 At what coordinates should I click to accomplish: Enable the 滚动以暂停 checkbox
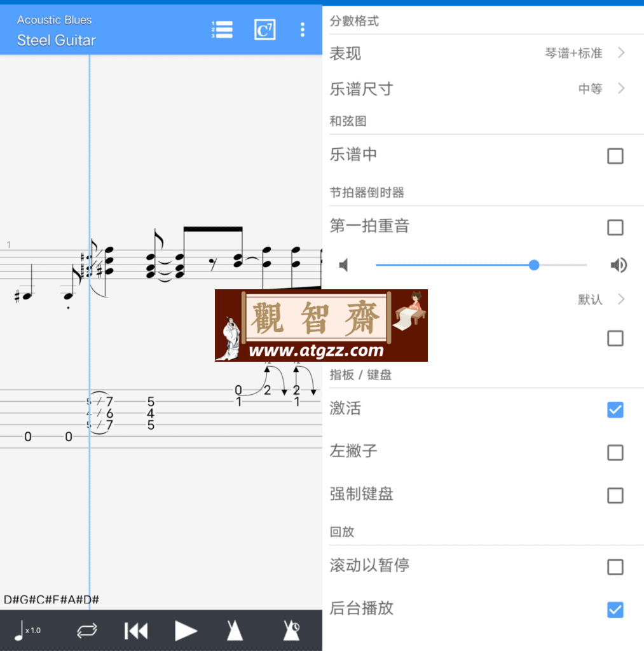pyautogui.click(x=615, y=566)
